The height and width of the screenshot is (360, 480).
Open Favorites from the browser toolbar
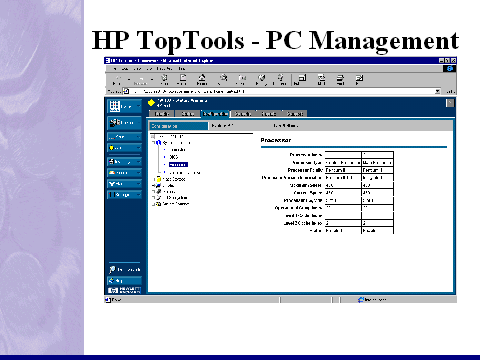(242, 79)
